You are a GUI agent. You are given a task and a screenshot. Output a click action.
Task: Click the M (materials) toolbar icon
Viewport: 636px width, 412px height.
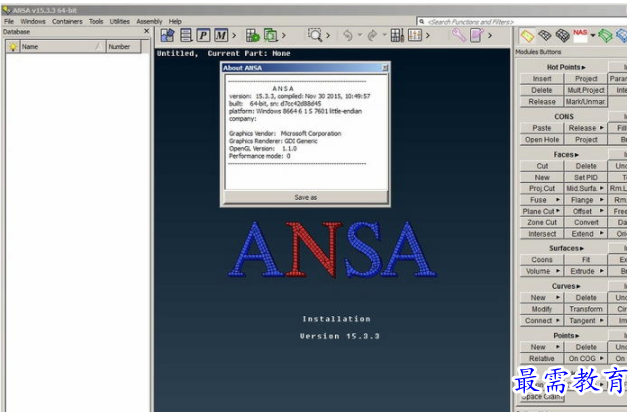coord(221,36)
